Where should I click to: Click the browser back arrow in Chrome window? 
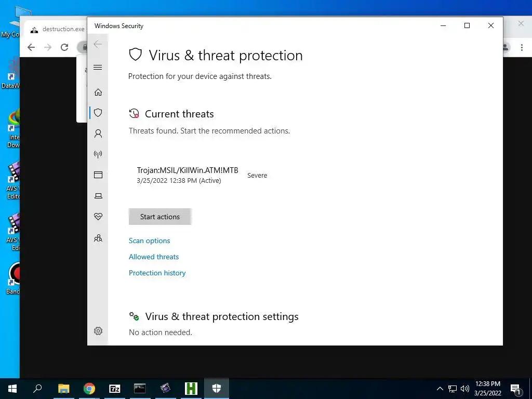pos(31,47)
